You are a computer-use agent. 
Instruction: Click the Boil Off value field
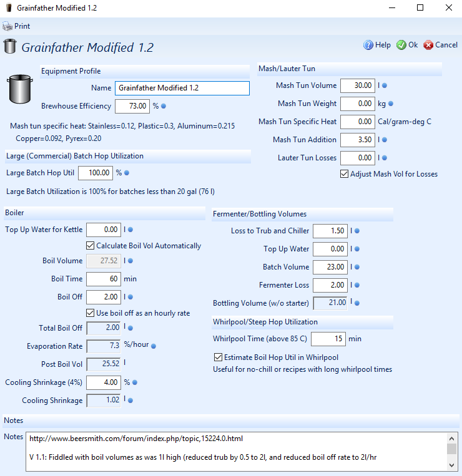104,297
